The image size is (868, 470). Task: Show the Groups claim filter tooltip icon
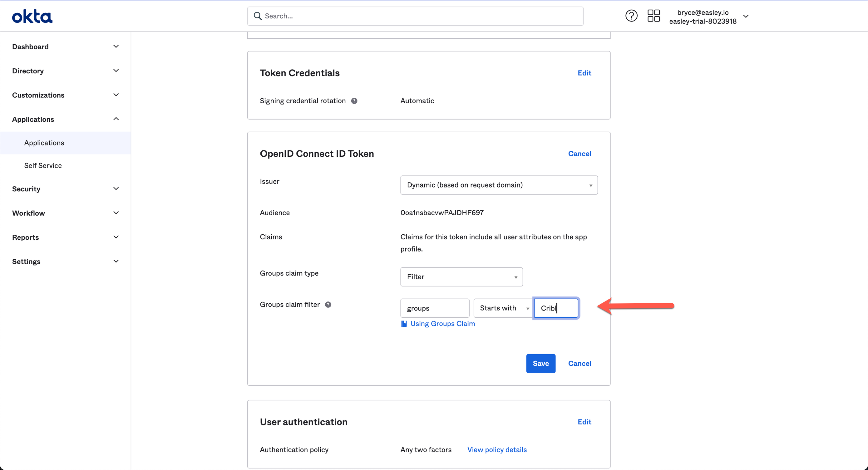[328, 304]
